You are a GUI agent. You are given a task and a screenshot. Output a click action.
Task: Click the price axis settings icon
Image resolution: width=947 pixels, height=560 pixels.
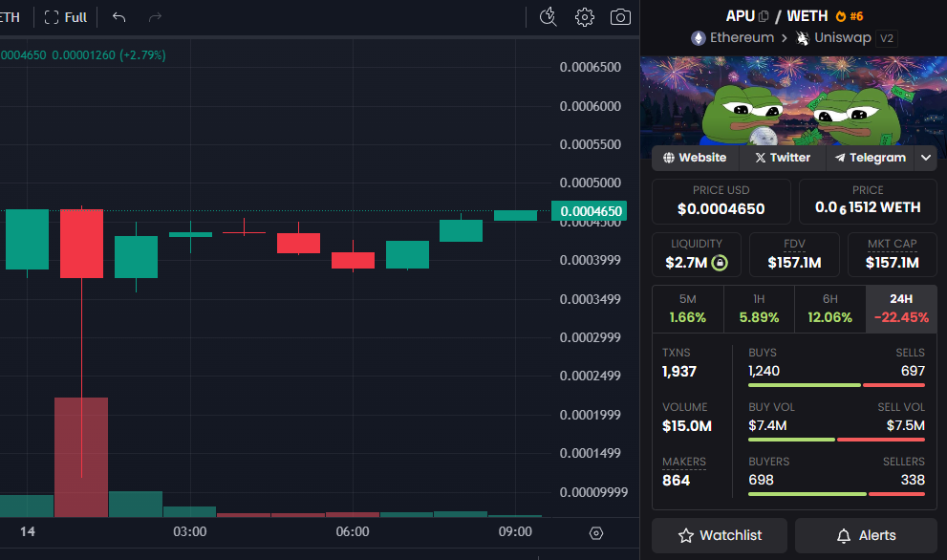click(x=596, y=533)
